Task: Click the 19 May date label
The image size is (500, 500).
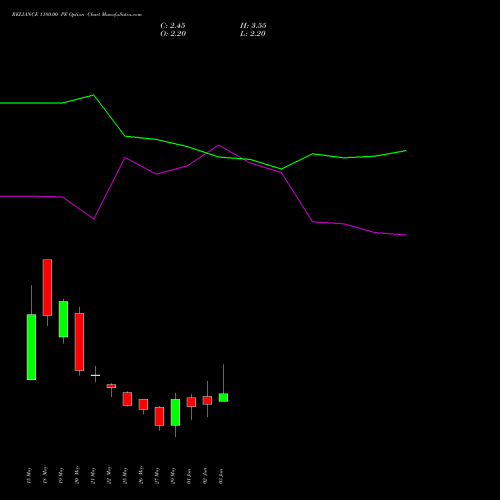Action: tap(61, 475)
